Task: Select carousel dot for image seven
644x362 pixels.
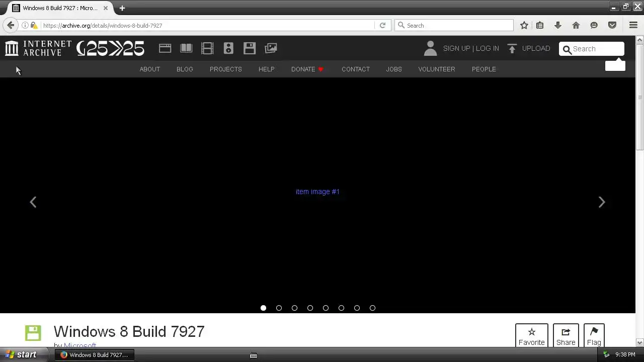Action: 357,308
